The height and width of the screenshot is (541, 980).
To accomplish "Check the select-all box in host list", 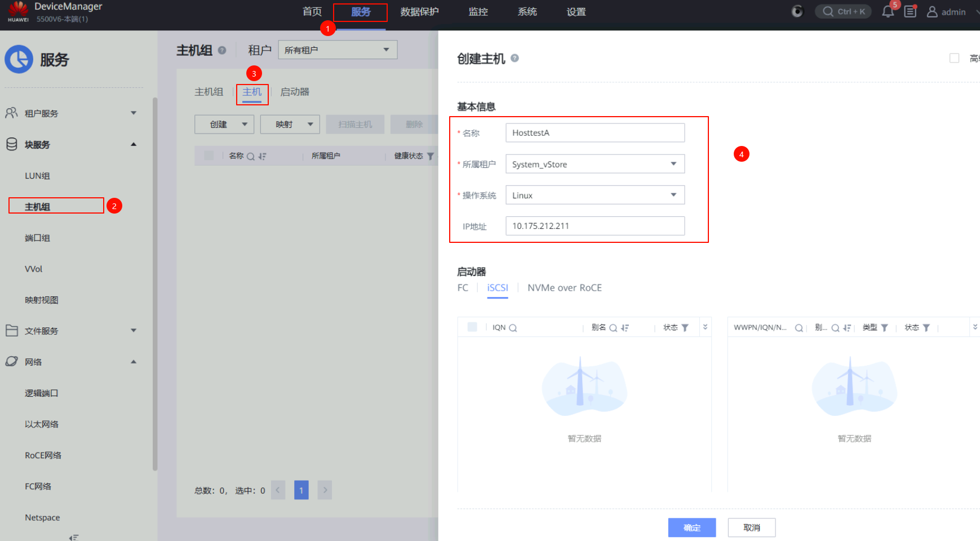I will 209,156.
